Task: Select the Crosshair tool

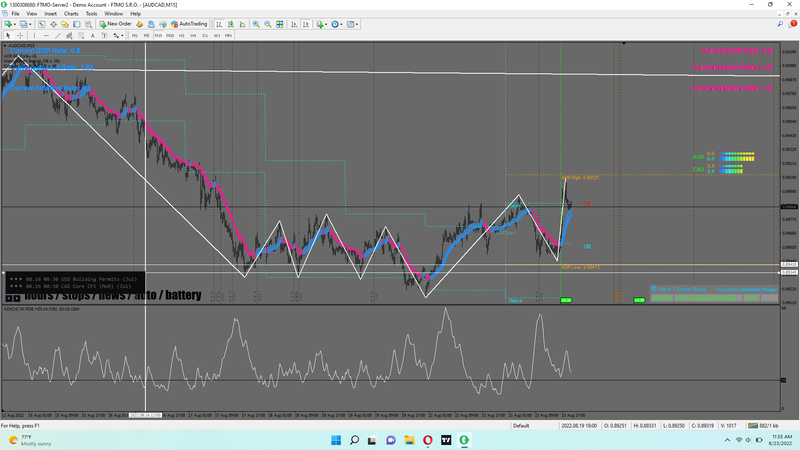Action: (x=20, y=35)
